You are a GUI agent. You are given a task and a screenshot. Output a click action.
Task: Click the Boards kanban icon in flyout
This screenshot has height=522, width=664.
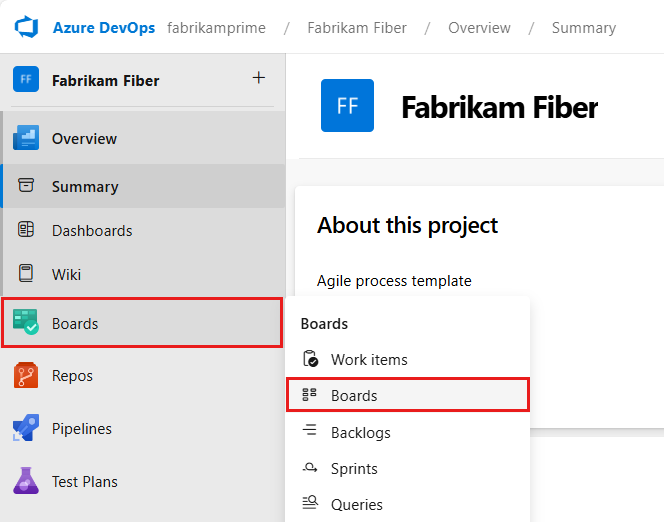click(x=310, y=395)
